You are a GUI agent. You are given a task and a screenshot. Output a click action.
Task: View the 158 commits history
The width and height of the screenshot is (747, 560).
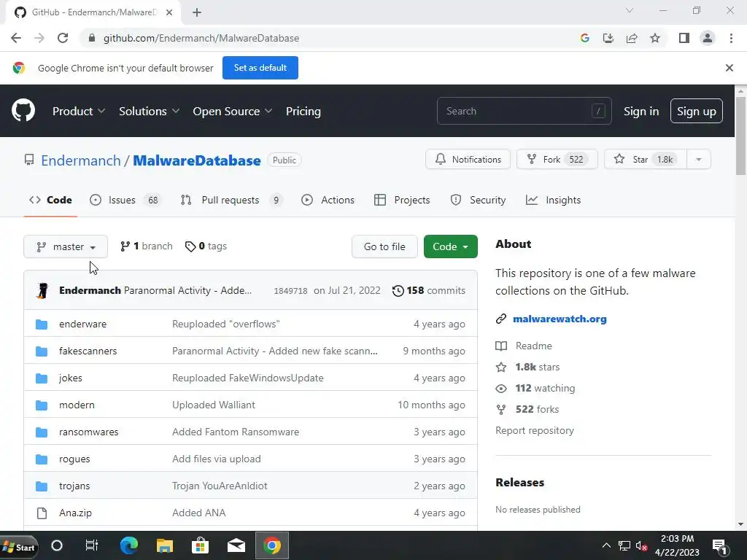[429, 290]
